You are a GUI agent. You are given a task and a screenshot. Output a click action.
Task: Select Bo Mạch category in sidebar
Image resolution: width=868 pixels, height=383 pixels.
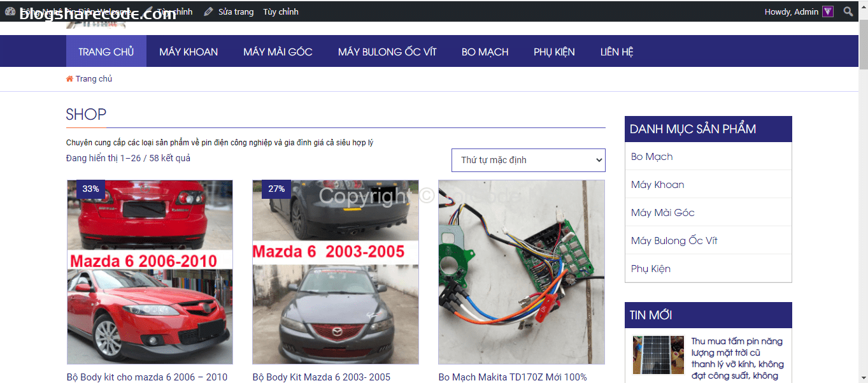651,157
